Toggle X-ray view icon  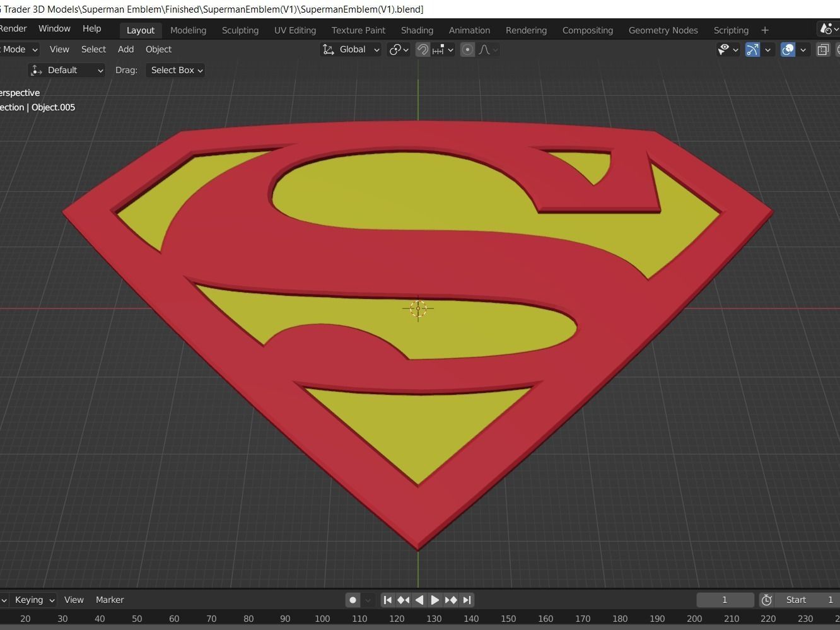pyautogui.click(x=823, y=49)
